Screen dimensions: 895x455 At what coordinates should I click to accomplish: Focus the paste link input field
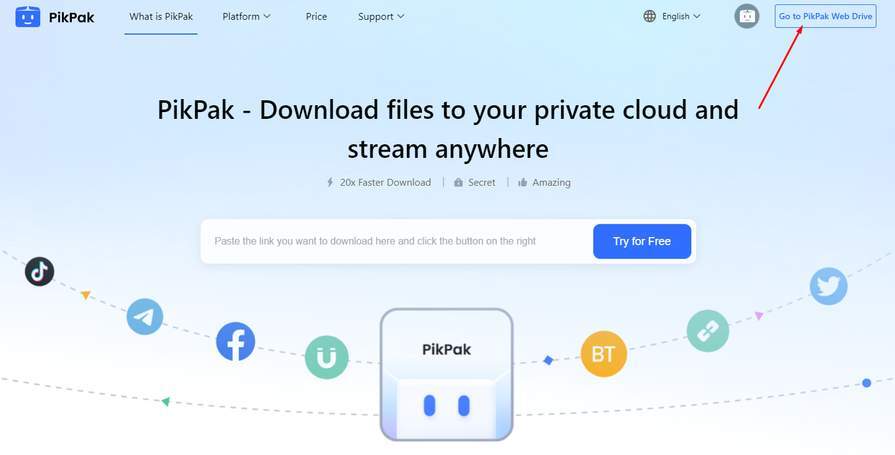tap(396, 241)
